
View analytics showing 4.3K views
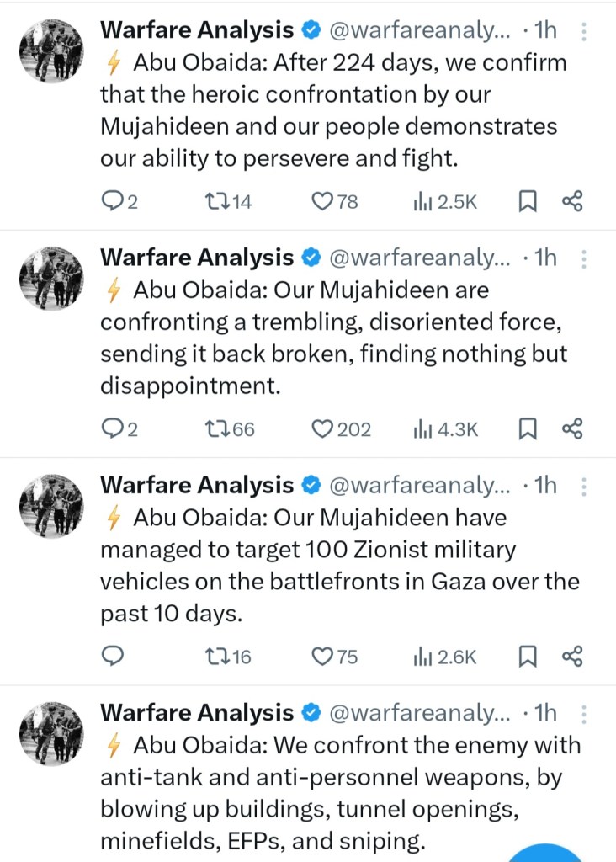pyautogui.click(x=445, y=429)
